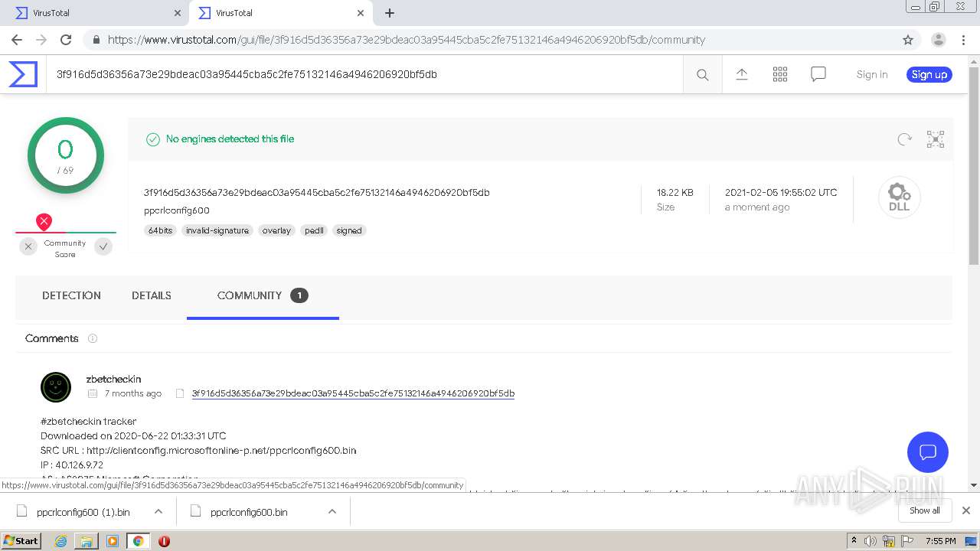Vote malicious with community X button

tap(28, 246)
